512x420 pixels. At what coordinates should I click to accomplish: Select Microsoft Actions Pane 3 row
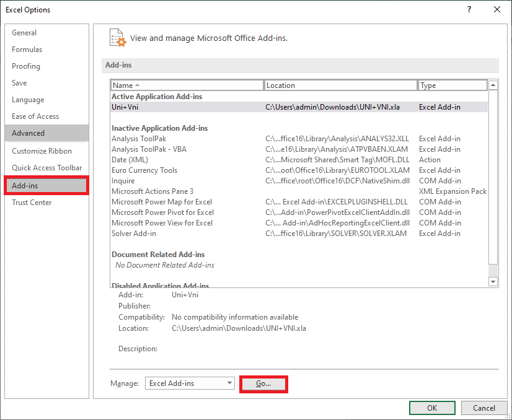pyautogui.click(x=299, y=191)
